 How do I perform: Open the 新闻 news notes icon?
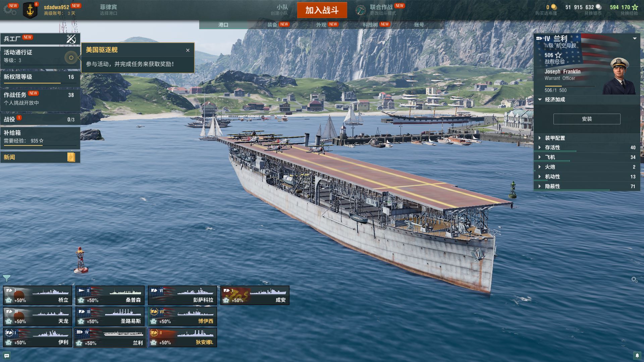pyautogui.click(x=71, y=157)
